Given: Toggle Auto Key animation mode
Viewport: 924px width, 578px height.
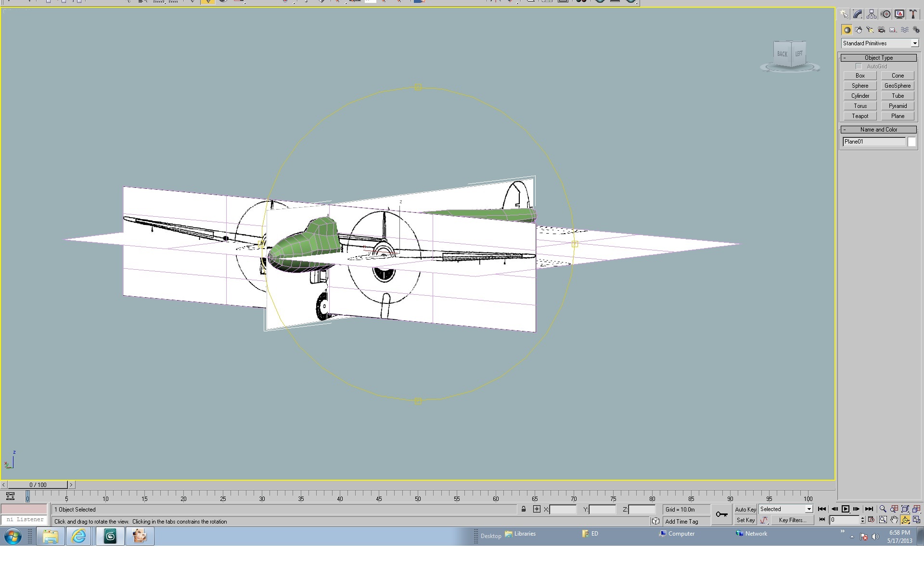Looking at the screenshot, I should (x=745, y=509).
